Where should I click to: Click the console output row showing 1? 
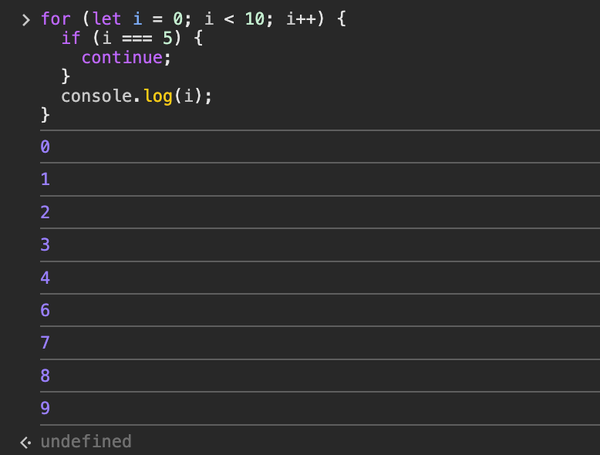(x=45, y=180)
